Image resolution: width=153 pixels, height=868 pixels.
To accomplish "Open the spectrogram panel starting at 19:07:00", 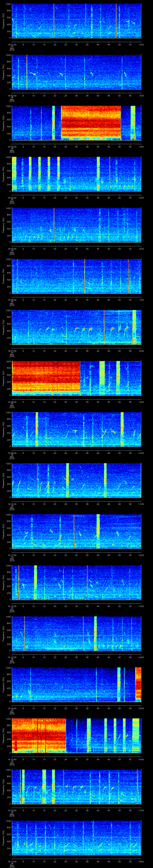I will [77, 327].
